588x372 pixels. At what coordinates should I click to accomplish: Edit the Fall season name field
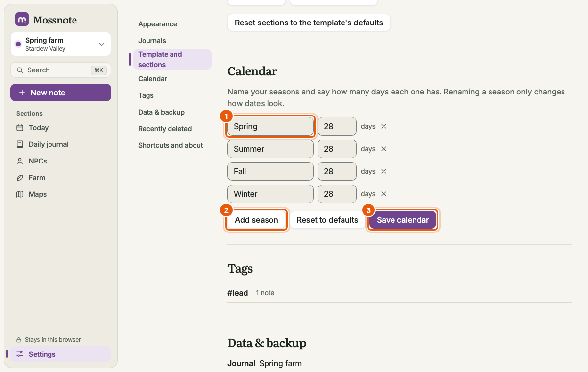coord(270,171)
